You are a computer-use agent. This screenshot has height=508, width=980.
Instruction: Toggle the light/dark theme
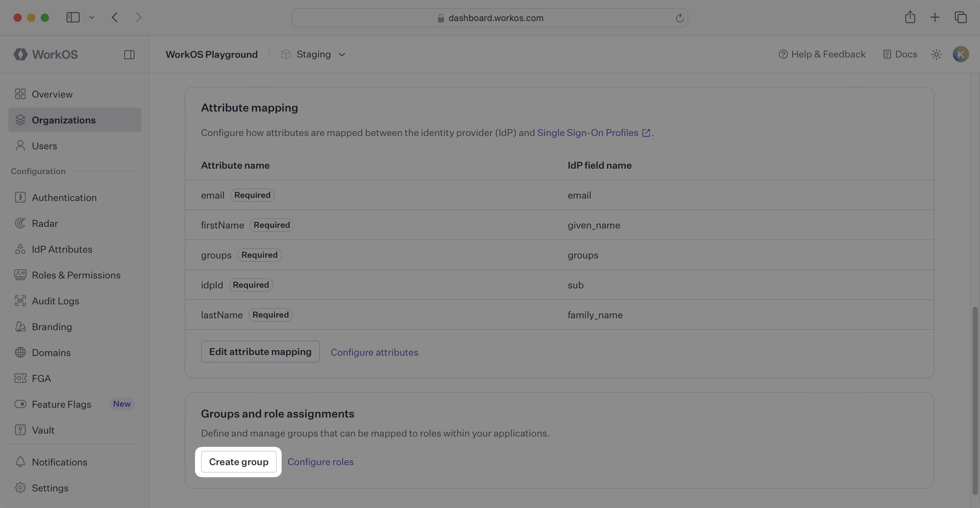coord(936,54)
